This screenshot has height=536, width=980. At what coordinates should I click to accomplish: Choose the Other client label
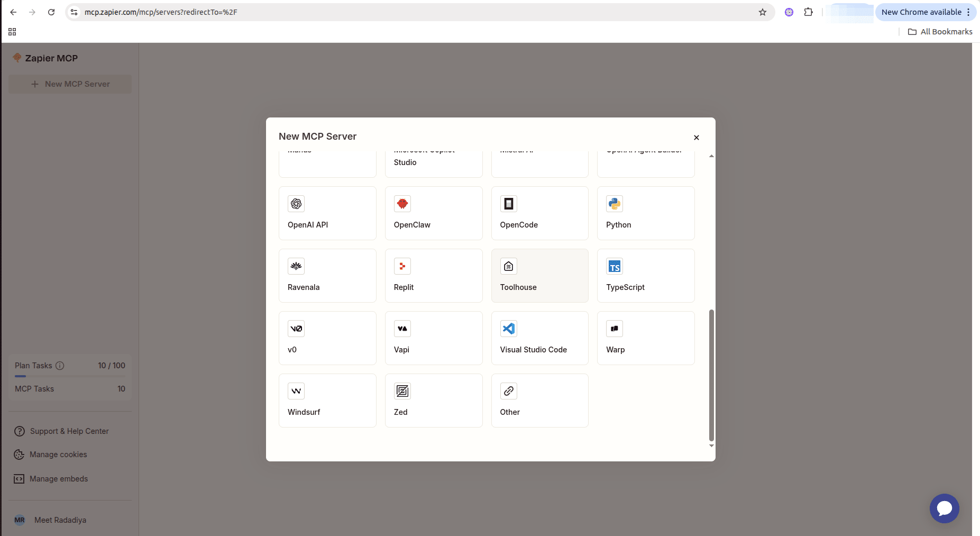pyautogui.click(x=510, y=412)
